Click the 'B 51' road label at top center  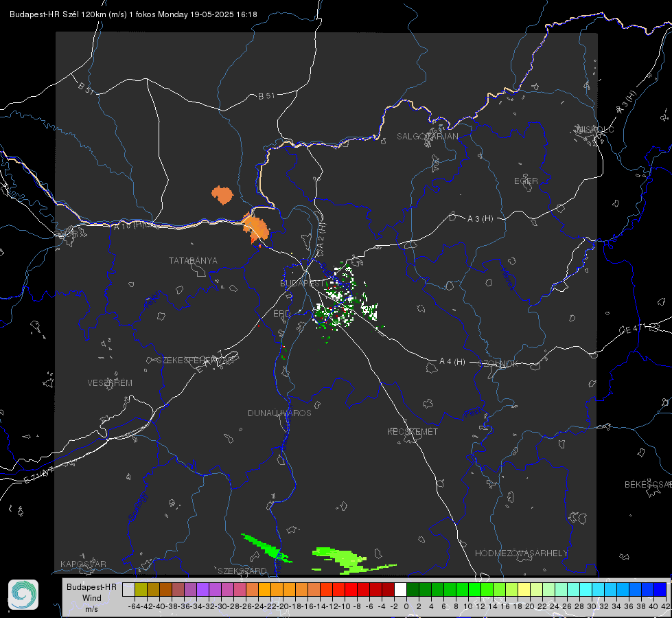point(266,96)
